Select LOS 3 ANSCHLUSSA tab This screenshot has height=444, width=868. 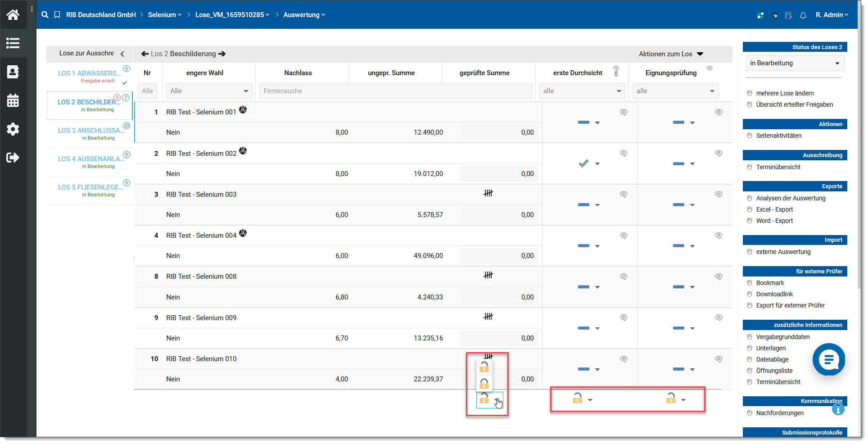point(90,134)
